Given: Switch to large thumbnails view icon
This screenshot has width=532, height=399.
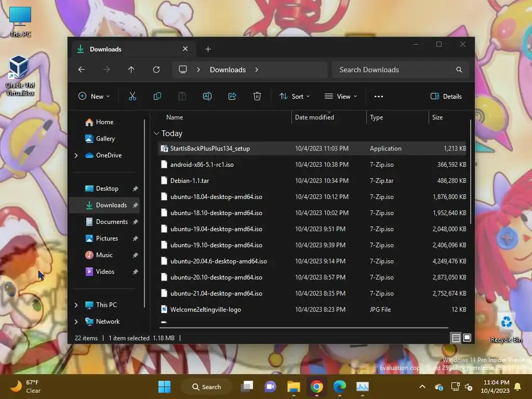Looking at the screenshot, I should click(467, 338).
